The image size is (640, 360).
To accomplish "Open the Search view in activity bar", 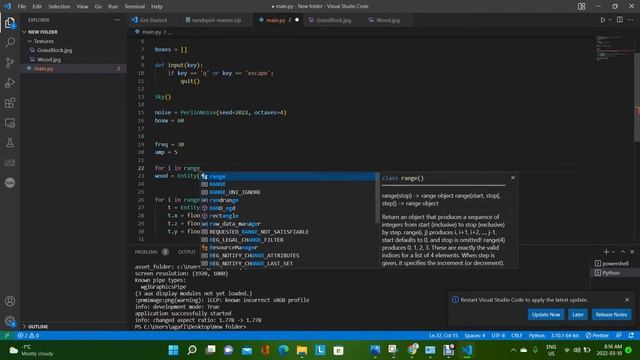I will point(10,42).
